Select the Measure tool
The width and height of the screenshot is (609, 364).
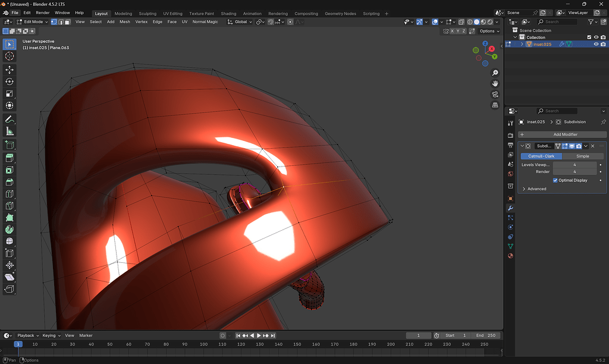(x=10, y=131)
